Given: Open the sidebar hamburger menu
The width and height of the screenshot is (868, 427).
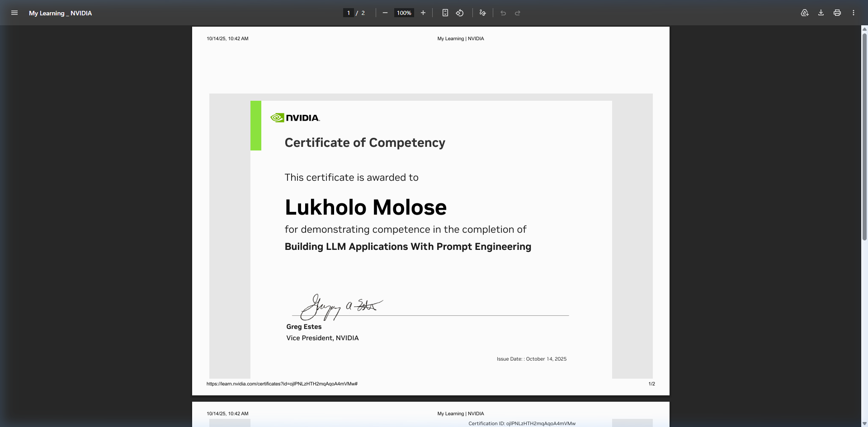Looking at the screenshot, I should tap(14, 13).
